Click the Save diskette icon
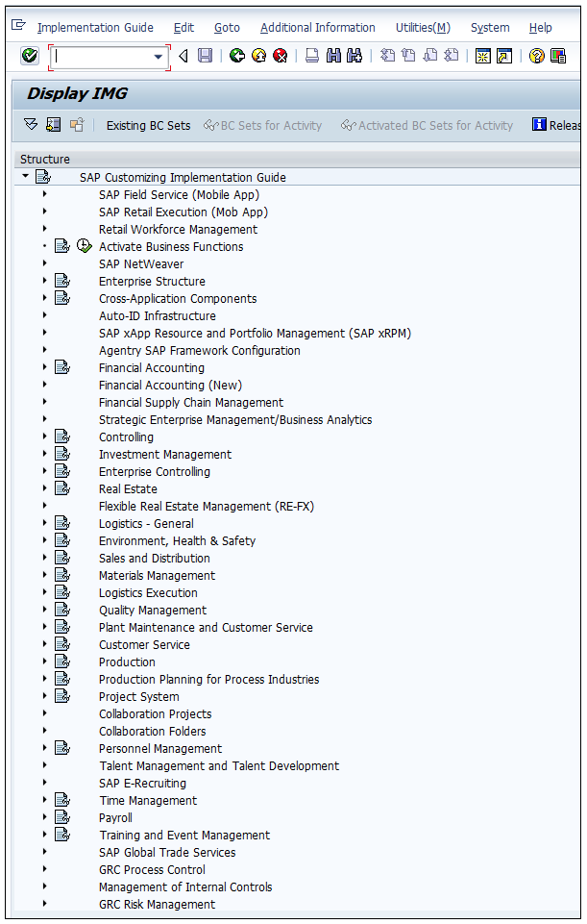Viewport: 587px width, 924px height. tap(205, 56)
